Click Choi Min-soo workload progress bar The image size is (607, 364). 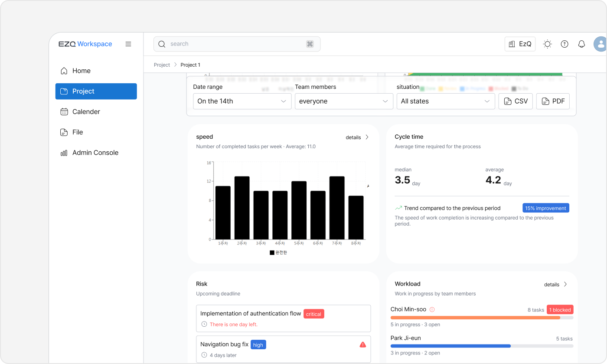click(x=482, y=318)
